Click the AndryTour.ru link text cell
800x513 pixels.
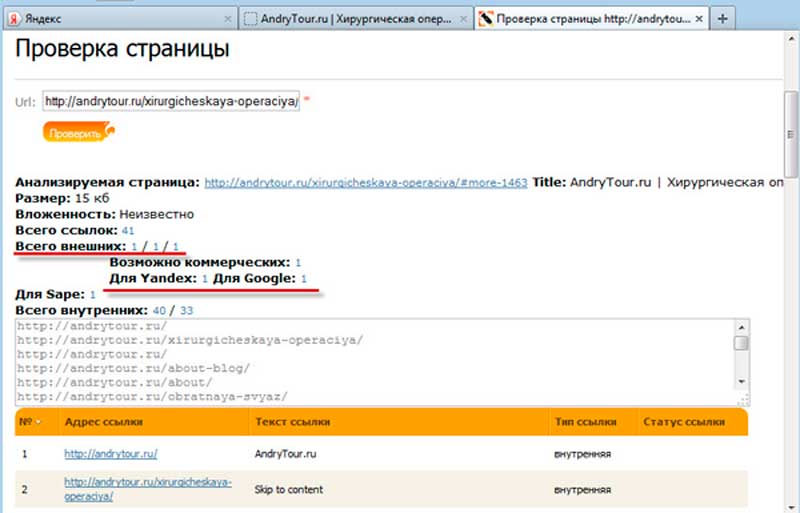click(285, 454)
